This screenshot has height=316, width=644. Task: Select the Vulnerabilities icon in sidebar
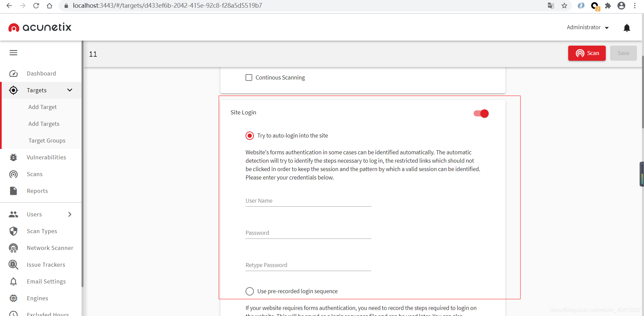click(13, 157)
